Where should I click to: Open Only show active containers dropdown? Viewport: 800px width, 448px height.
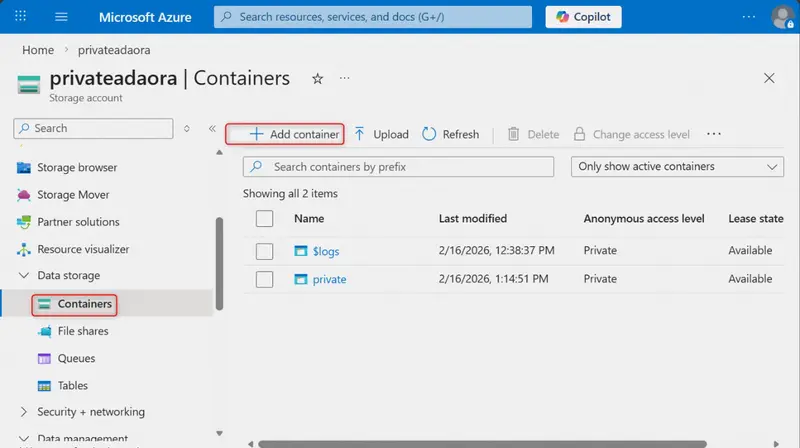click(x=677, y=167)
